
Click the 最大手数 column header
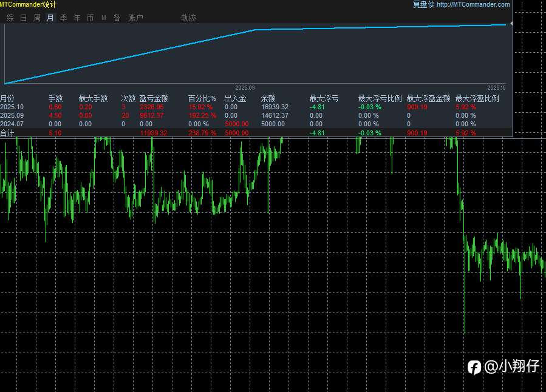[94, 98]
